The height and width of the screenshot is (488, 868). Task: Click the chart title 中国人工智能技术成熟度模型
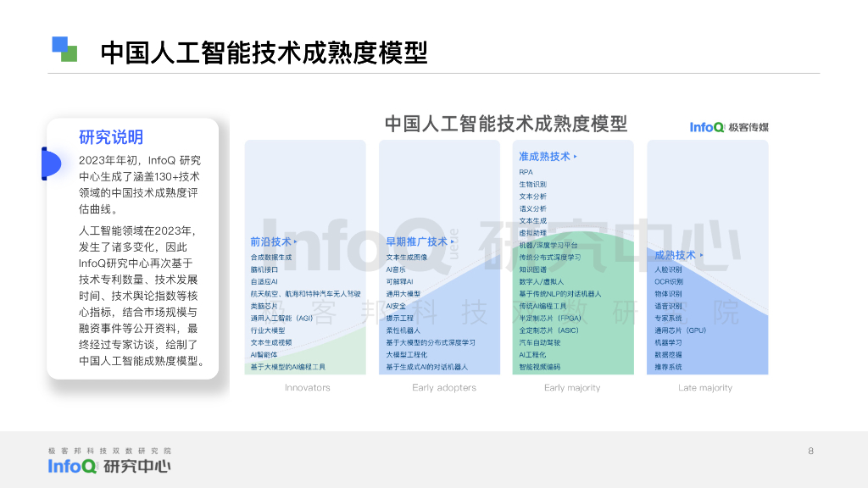tap(507, 123)
